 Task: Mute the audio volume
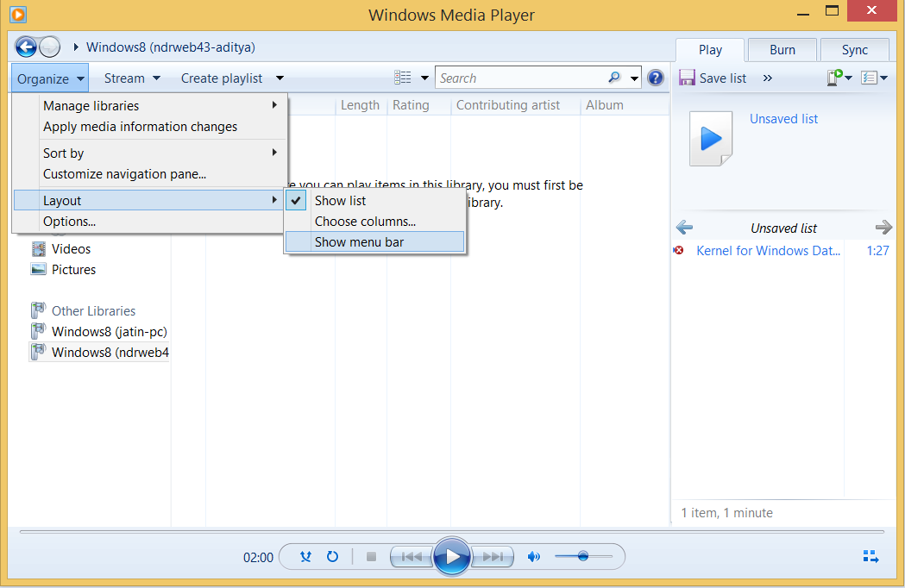(533, 556)
